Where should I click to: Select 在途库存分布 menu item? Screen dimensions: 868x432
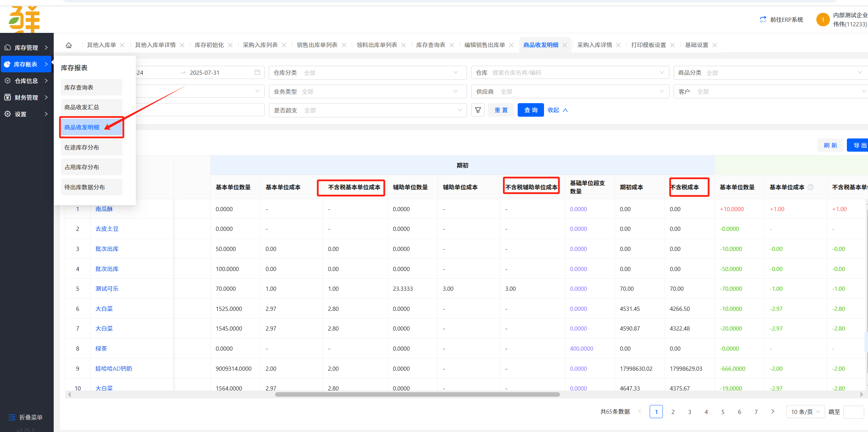(x=91, y=147)
